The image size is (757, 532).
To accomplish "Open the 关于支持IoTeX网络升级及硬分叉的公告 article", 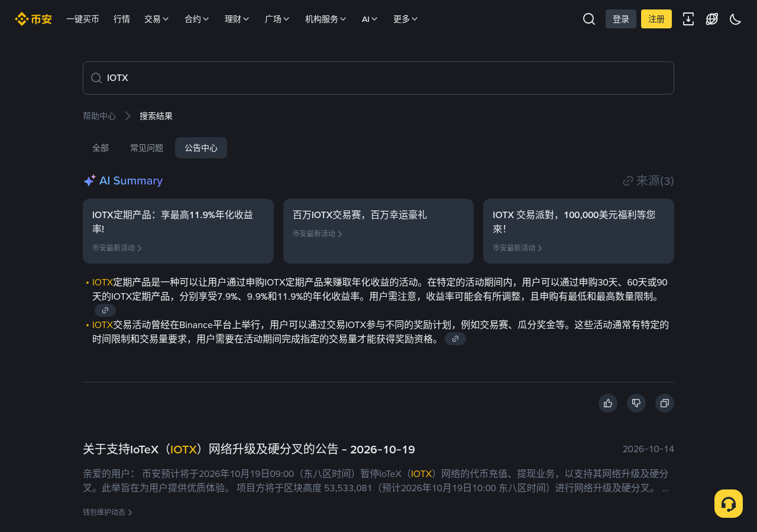I will pyautogui.click(x=249, y=449).
